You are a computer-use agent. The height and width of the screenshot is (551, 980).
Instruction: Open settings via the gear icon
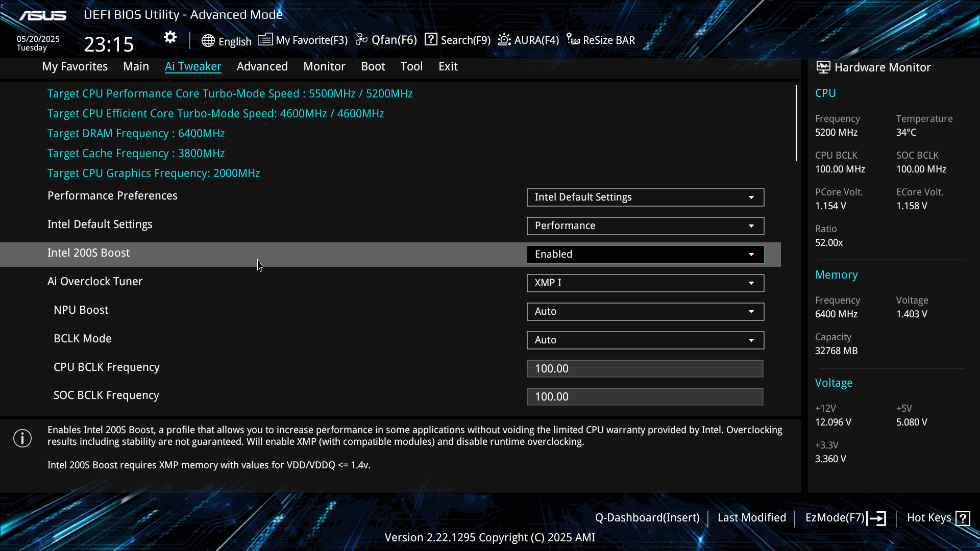170,37
